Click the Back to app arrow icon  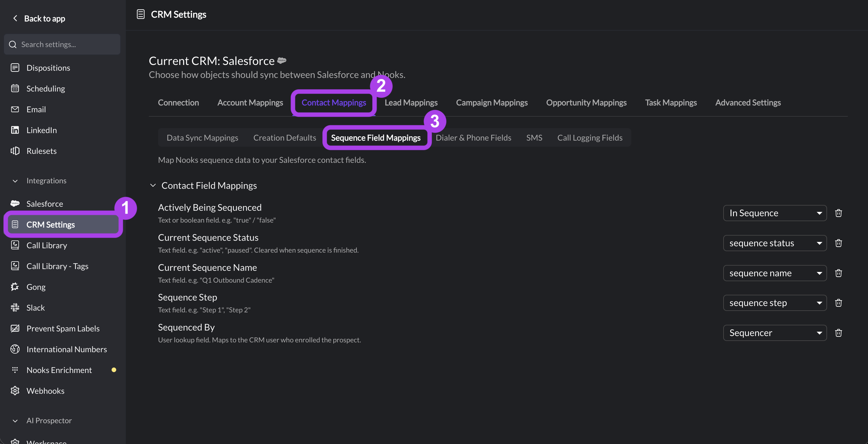[x=15, y=18]
